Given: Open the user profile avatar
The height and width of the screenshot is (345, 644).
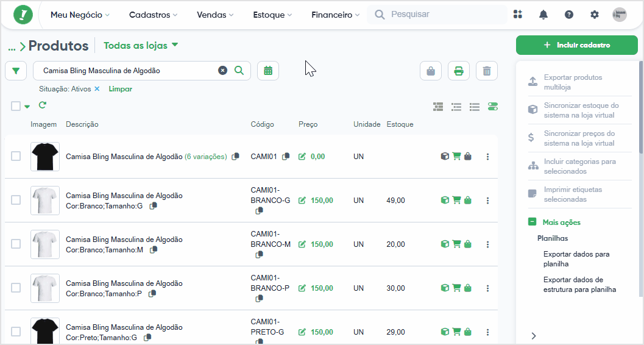Looking at the screenshot, I should tap(620, 15).
